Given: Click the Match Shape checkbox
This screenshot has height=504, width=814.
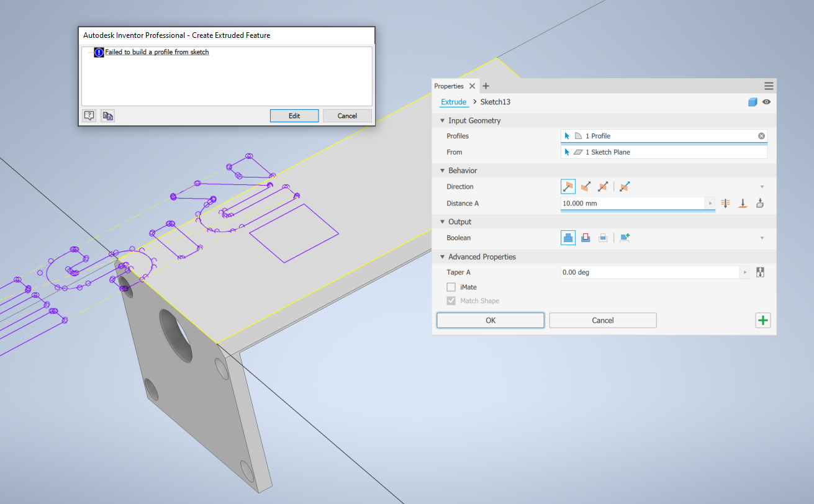Looking at the screenshot, I should click(x=450, y=300).
